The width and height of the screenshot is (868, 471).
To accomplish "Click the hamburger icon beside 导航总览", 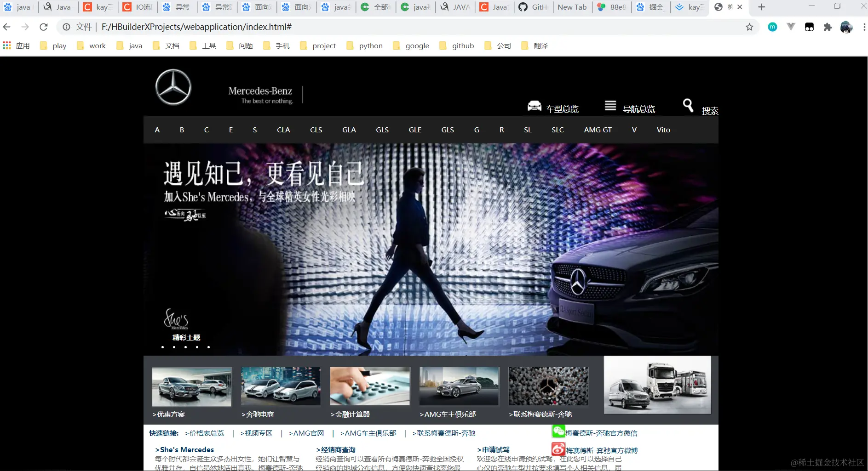I will pyautogui.click(x=610, y=106).
